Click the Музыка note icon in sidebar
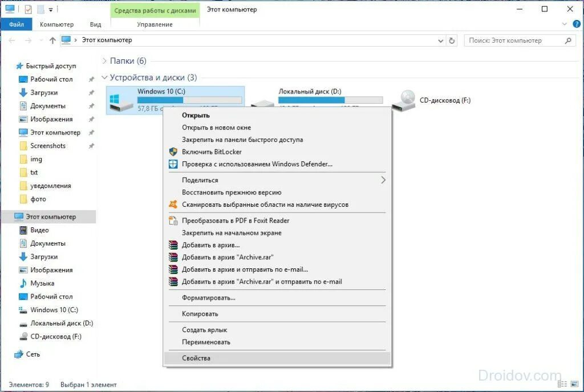 pos(23,283)
